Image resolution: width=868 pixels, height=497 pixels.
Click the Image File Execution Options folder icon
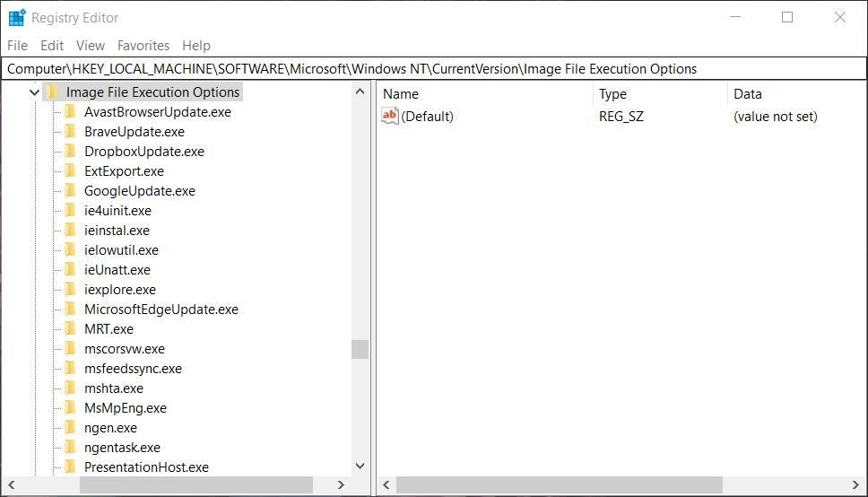click(52, 92)
